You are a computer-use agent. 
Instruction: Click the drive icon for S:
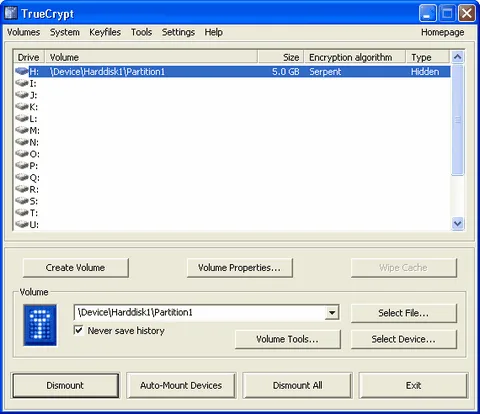[22, 201]
